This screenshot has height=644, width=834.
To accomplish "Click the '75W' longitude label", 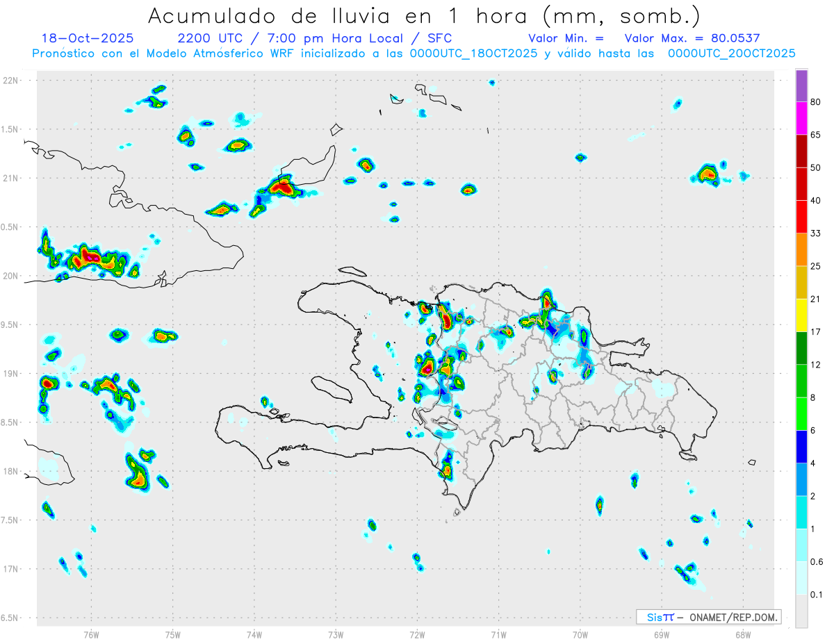I will tap(173, 634).
